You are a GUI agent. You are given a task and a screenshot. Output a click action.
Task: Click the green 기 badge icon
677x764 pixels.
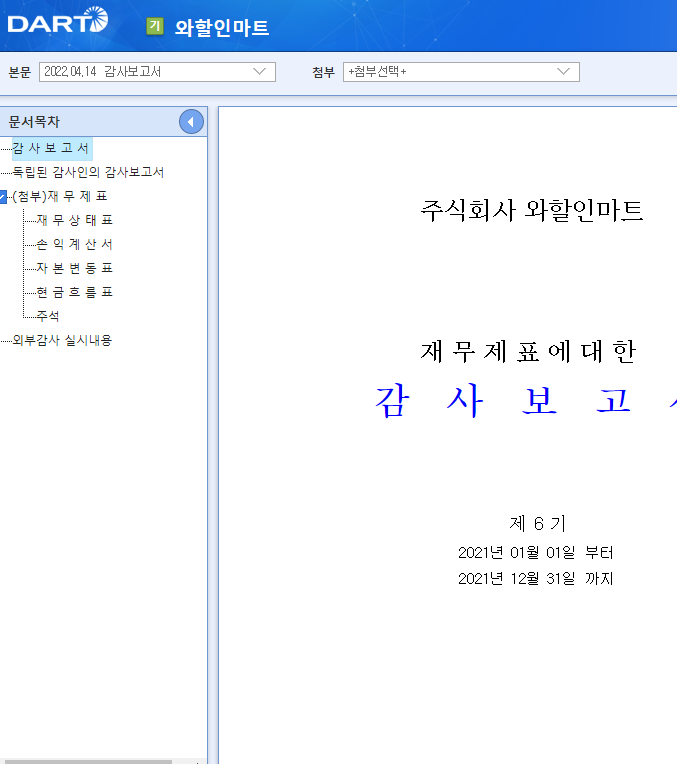point(155,26)
